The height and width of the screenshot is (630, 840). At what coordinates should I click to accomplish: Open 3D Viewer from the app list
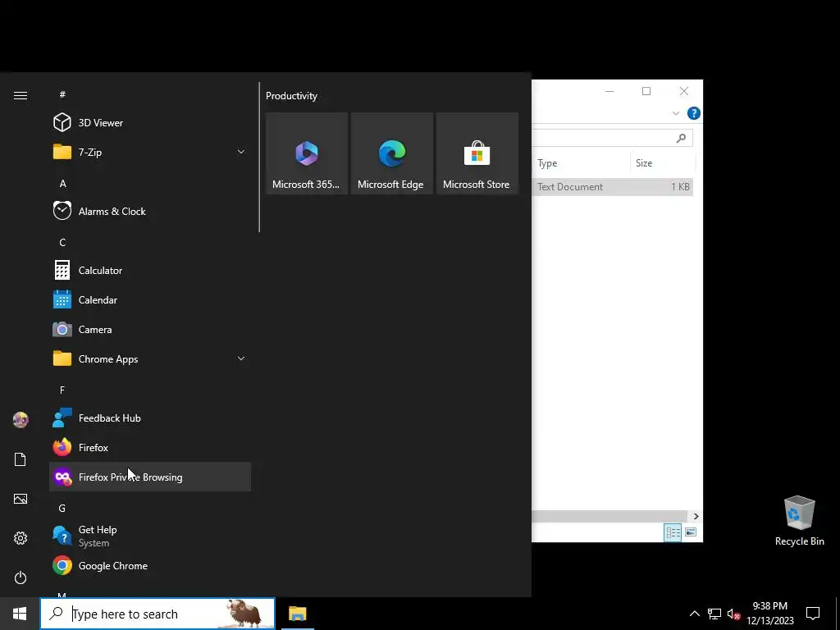pos(150,123)
